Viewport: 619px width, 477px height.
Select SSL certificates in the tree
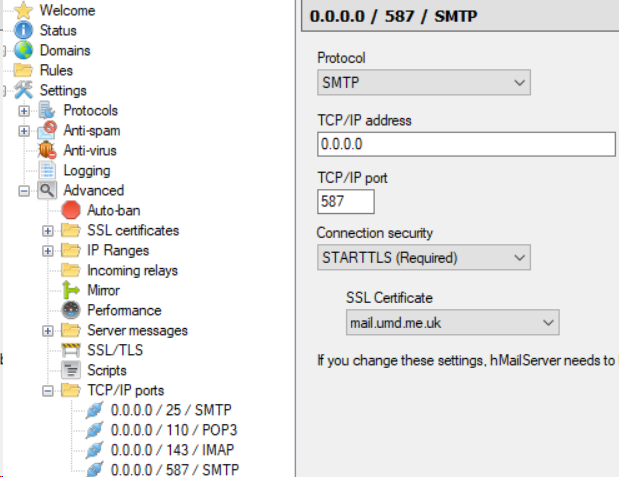pos(133,230)
